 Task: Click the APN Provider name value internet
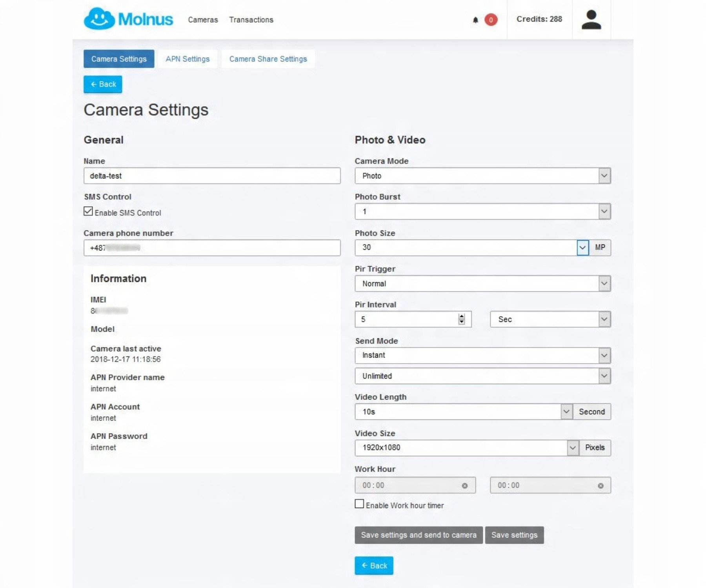[103, 388]
